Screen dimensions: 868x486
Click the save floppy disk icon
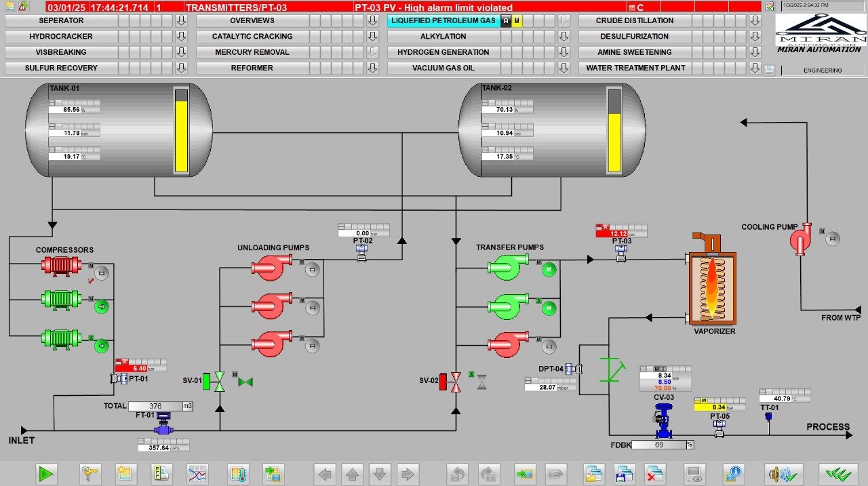[x=624, y=473]
